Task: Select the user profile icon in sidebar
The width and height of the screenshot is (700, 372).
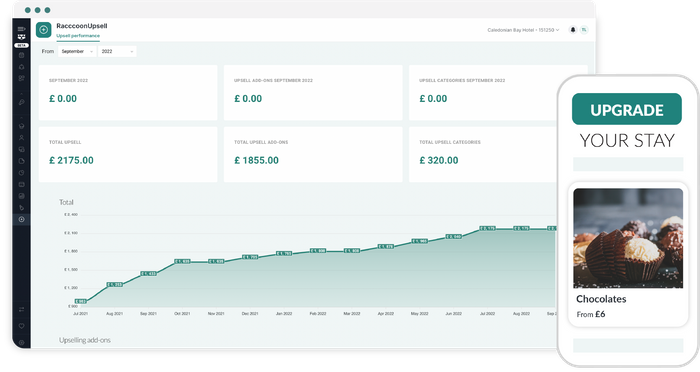Action: coord(21,138)
